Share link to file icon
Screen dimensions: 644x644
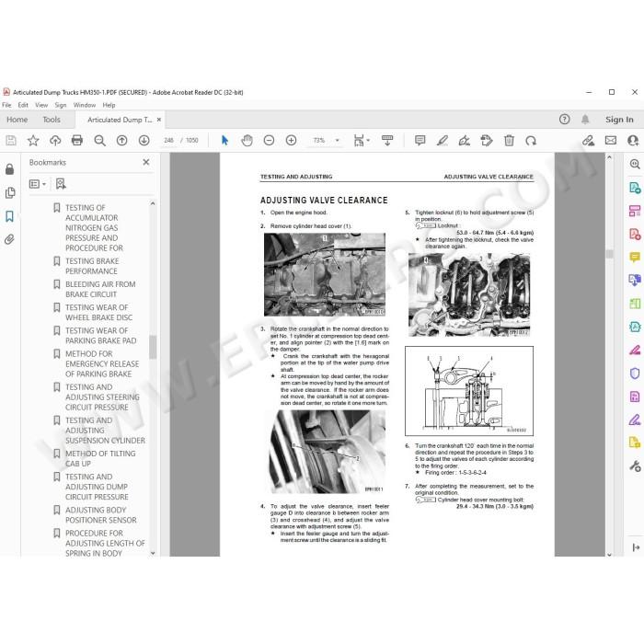point(588,141)
